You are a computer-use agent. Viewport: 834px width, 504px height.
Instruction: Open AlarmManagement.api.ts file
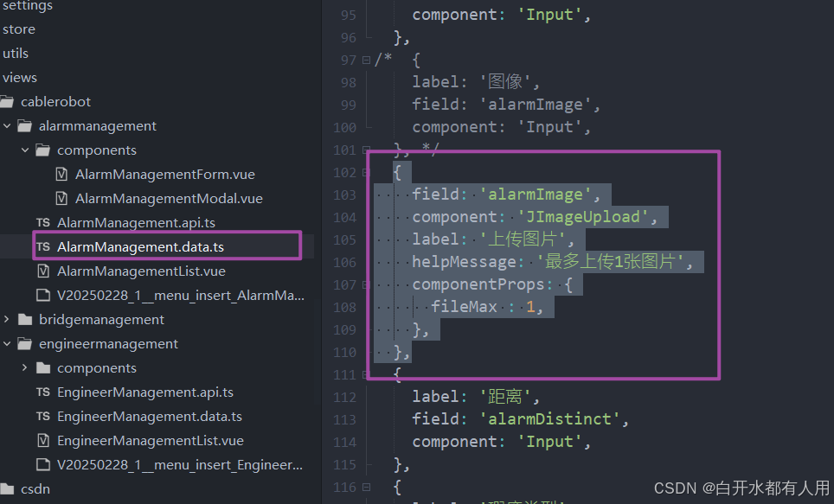tap(136, 223)
